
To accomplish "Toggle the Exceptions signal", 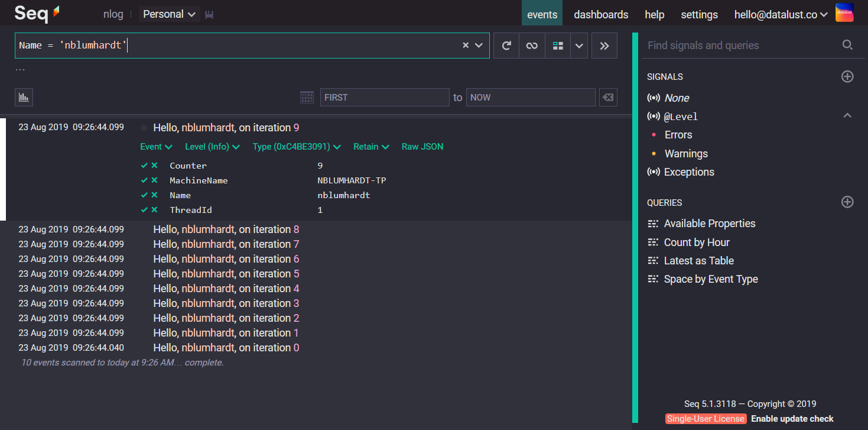I will [x=689, y=172].
